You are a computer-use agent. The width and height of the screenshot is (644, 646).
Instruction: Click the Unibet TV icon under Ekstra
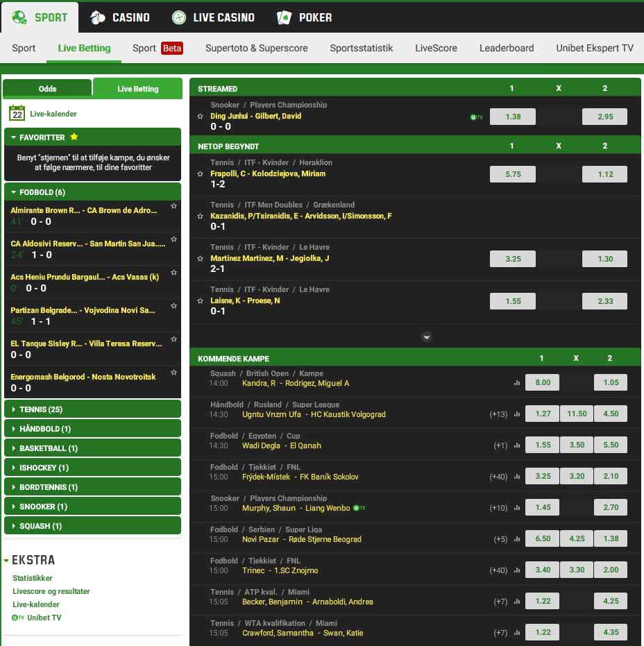pos(18,618)
